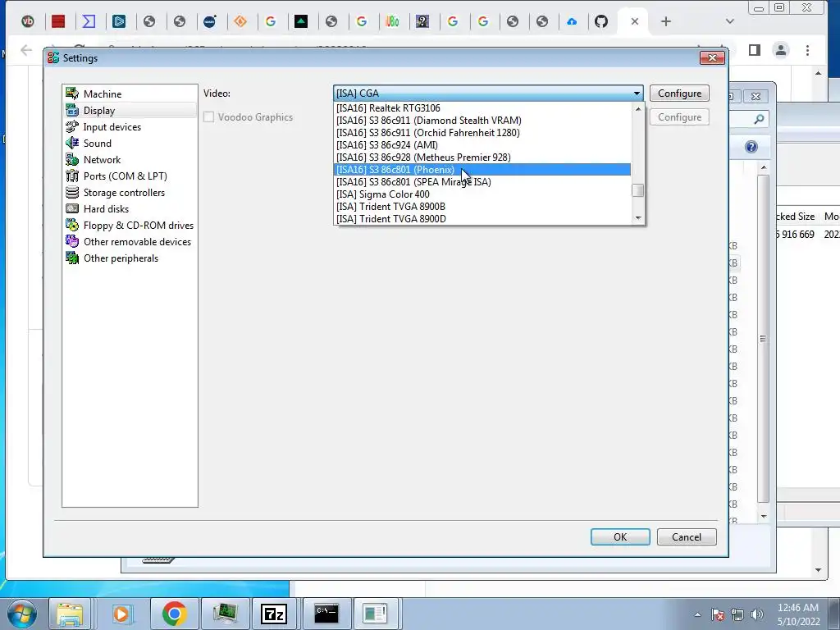Choose [ISA] Trident TVGA 8900B
The height and width of the screenshot is (630, 840).
tap(482, 207)
